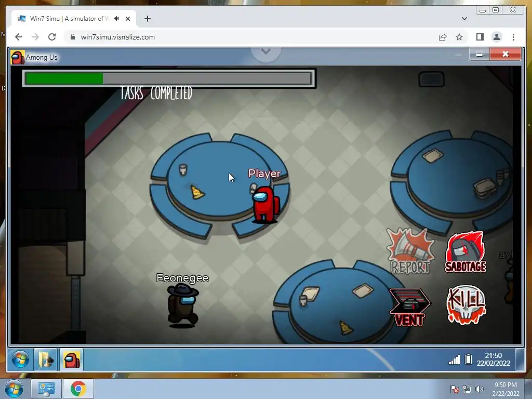Screen dimensions: 532x399
Task: Use the Vent button
Action: (410, 308)
